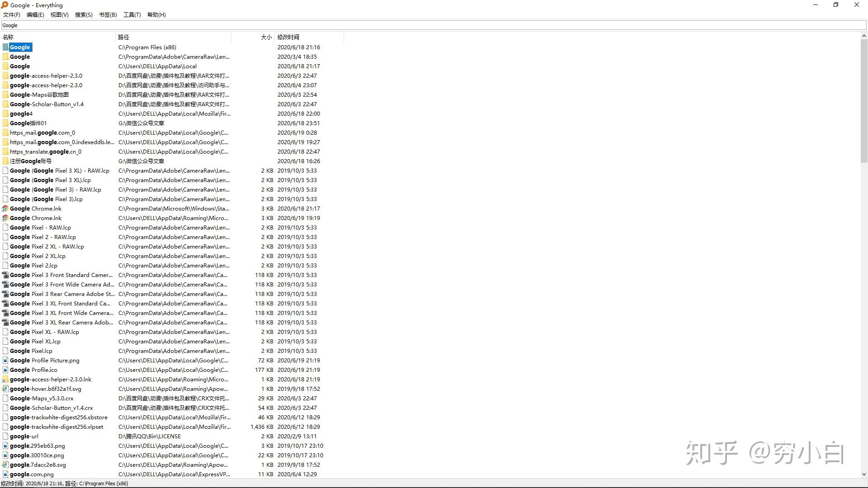Open the 工具(T) menu
The image size is (868, 488).
[x=132, y=15]
